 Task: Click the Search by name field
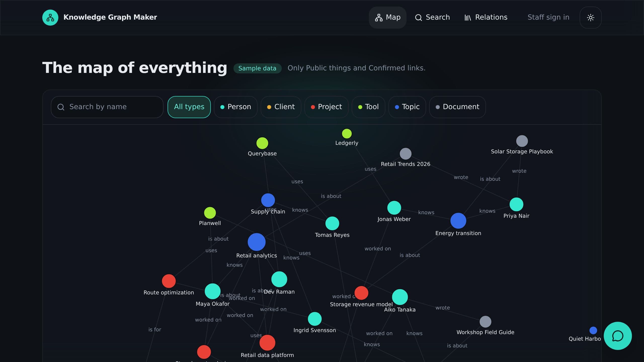(x=107, y=107)
